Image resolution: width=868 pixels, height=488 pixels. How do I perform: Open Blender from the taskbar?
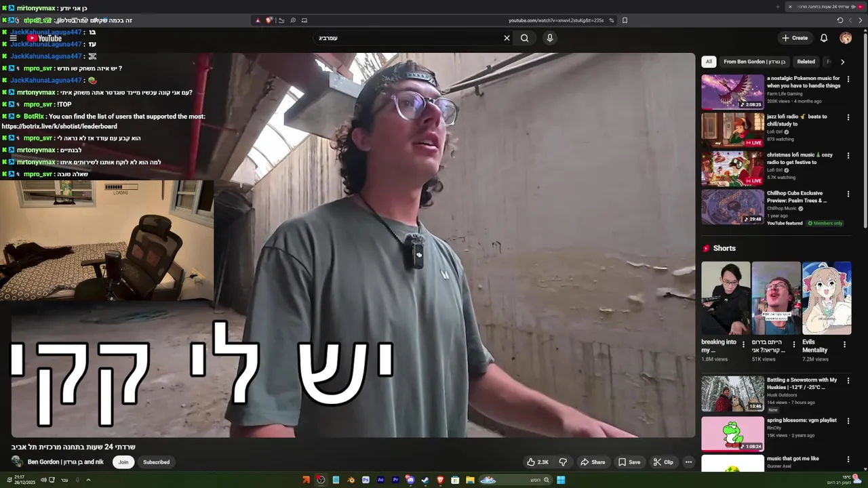pos(351,480)
